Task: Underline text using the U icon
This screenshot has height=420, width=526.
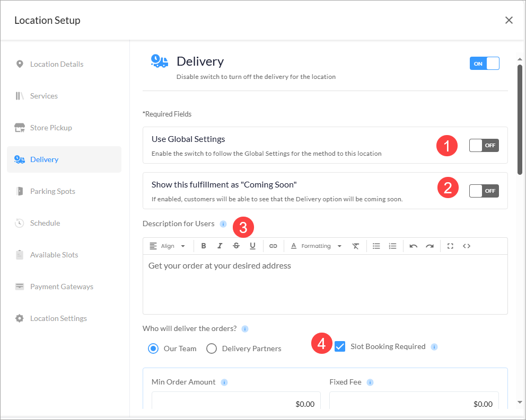Action: (252, 246)
